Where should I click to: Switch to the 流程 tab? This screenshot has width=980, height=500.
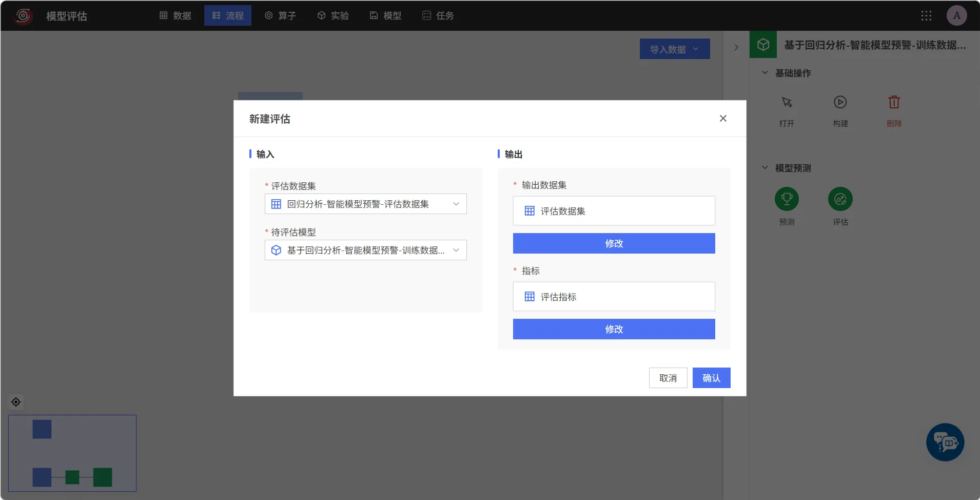point(228,15)
